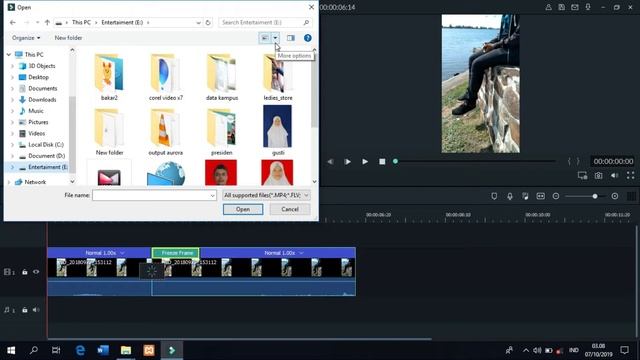The width and height of the screenshot is (640, 360).
Task: Expand the Local Disk (C:) node
Action: pyautogui.click(x=12, y=144)
